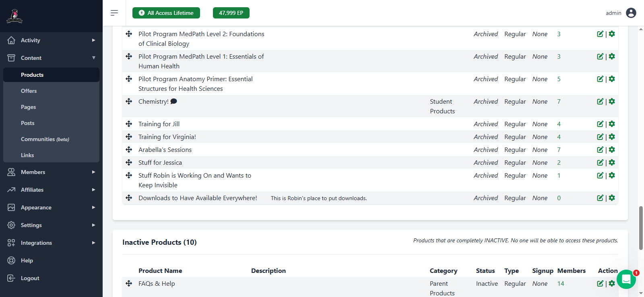Select Communities (beta) in sidebar

[x=45, y=139]
